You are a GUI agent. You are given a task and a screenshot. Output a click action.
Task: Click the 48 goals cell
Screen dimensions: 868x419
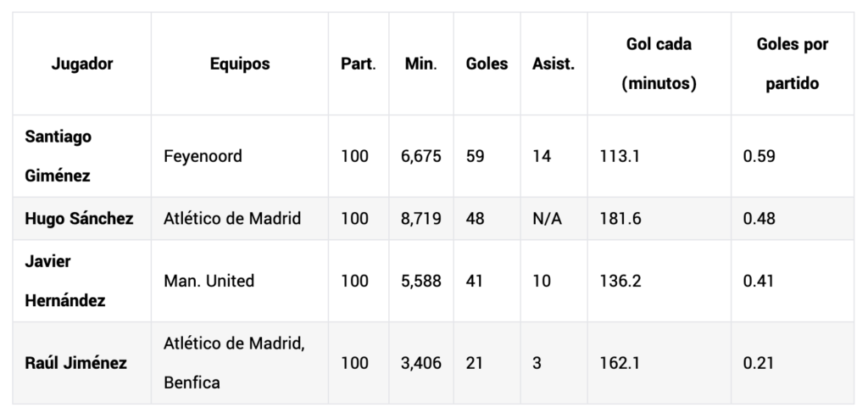(x=475, y=218)
